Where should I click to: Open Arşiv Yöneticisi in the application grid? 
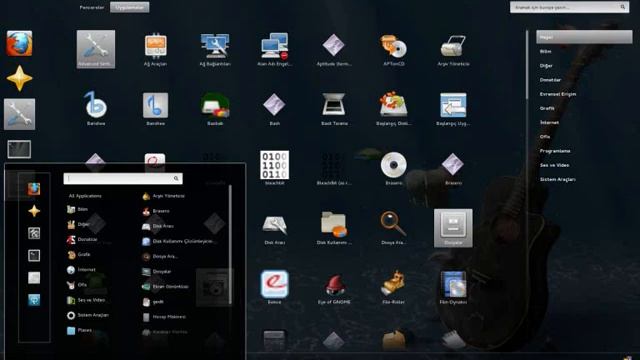tap(453, 50)
